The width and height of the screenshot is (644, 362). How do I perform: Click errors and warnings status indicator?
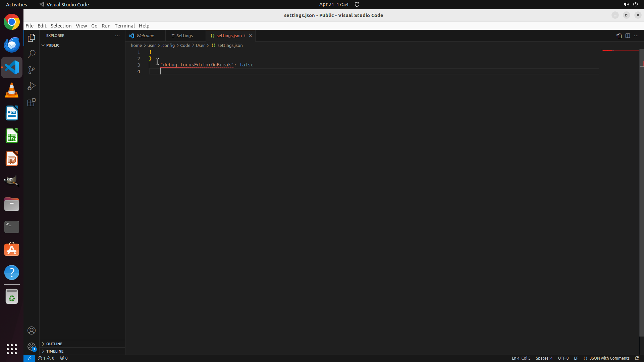pos(46,358)
